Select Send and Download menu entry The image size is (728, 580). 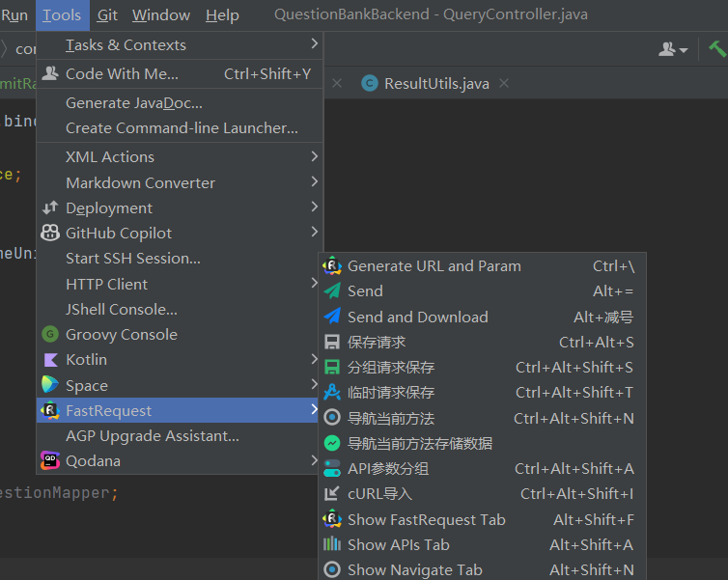coord(482,317)
